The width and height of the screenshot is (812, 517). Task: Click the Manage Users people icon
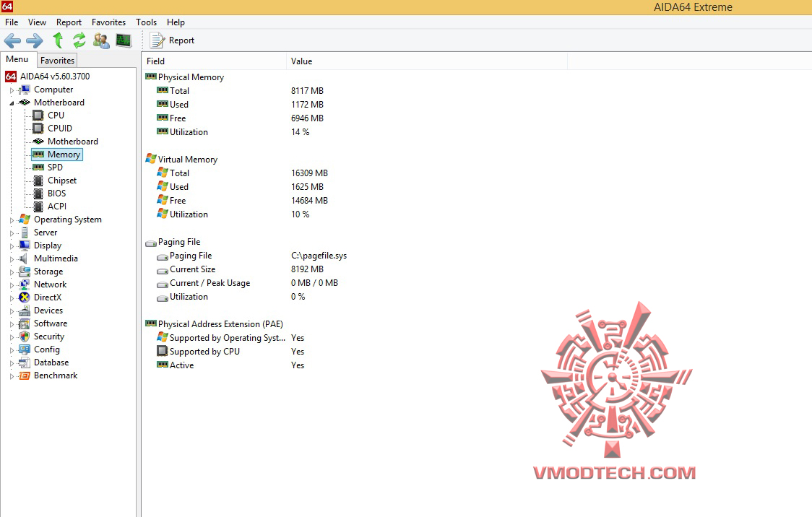[x=101, y=40]
